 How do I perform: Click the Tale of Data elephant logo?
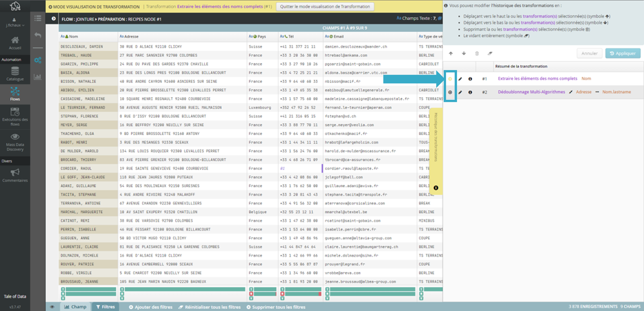15,6
